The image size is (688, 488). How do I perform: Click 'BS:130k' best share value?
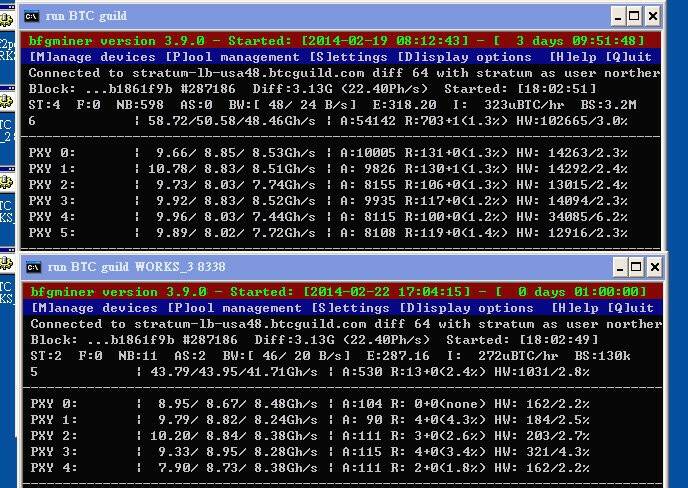(602, 356)
